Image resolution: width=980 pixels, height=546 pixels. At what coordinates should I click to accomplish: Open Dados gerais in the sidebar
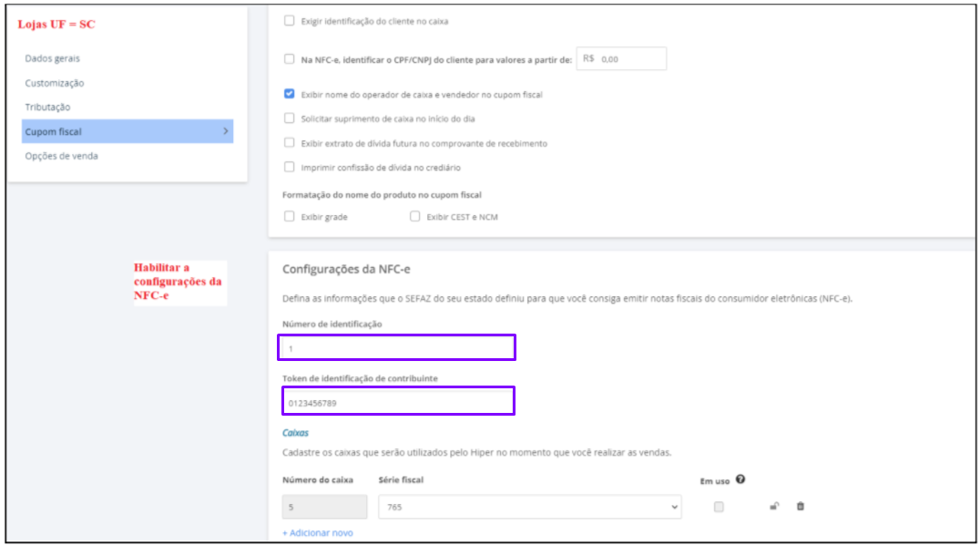(x=52, y=58)
